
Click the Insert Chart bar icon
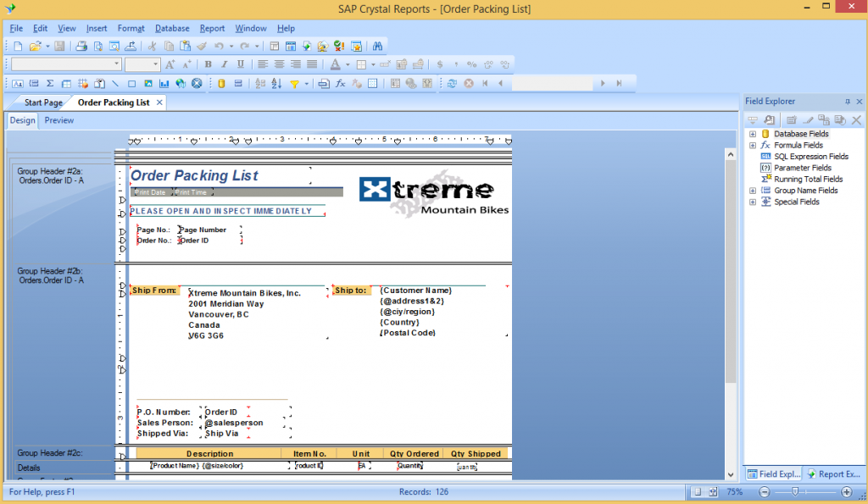164,84
